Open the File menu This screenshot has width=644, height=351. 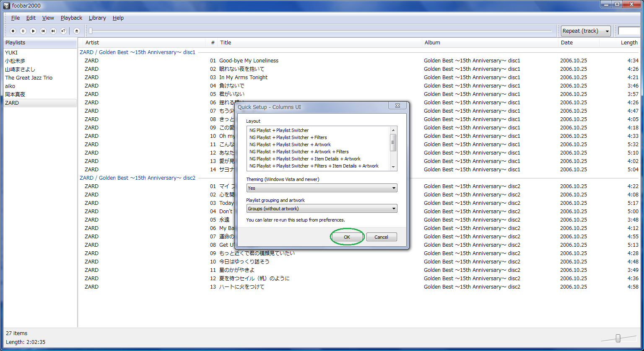pyautogui.click(x=16, y=18)
